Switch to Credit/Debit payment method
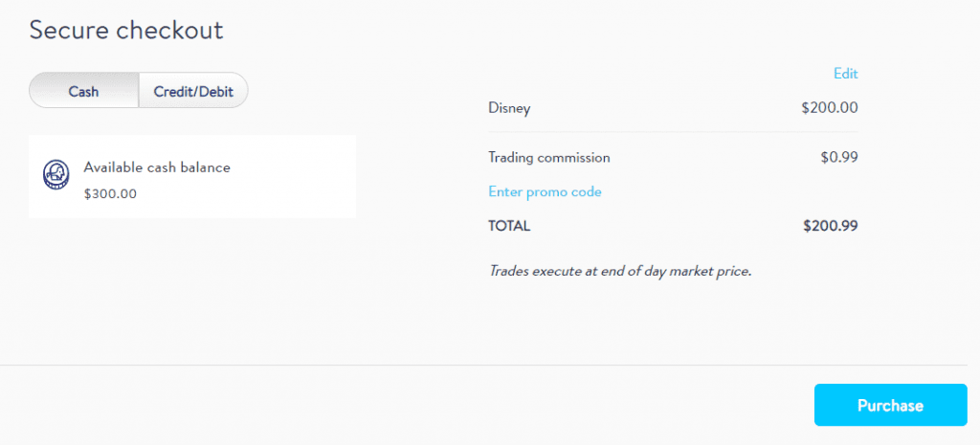The width and height of the screenshot is (980, 445). [193, 91]
